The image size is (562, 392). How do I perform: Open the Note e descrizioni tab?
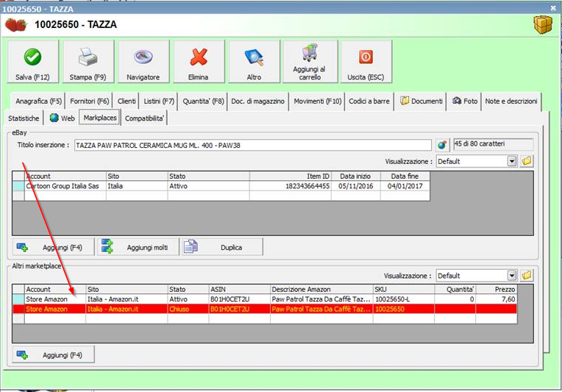(511, 101)
